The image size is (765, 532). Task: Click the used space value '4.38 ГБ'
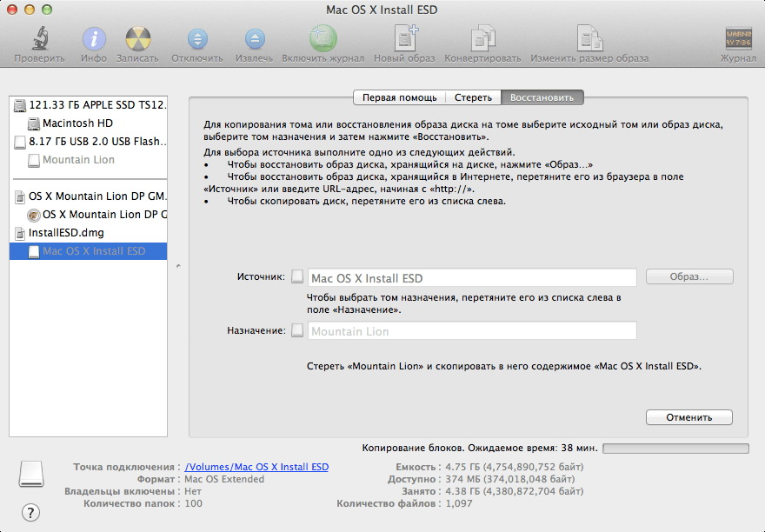tap(514, 491)
